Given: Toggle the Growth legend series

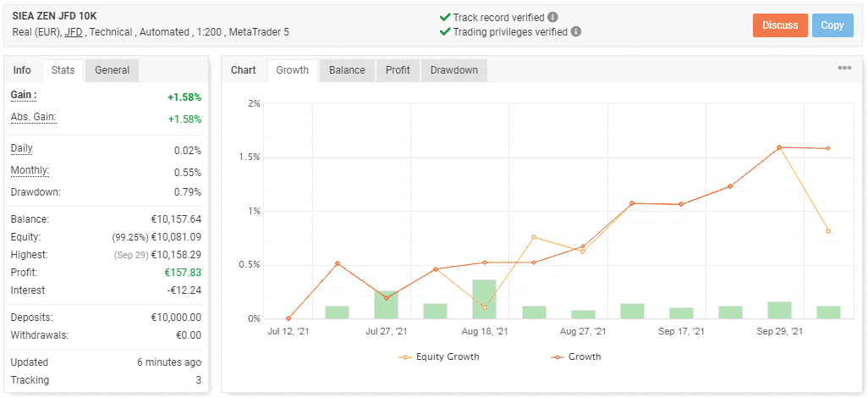Looking at the screenshot, I should (576, 357).
